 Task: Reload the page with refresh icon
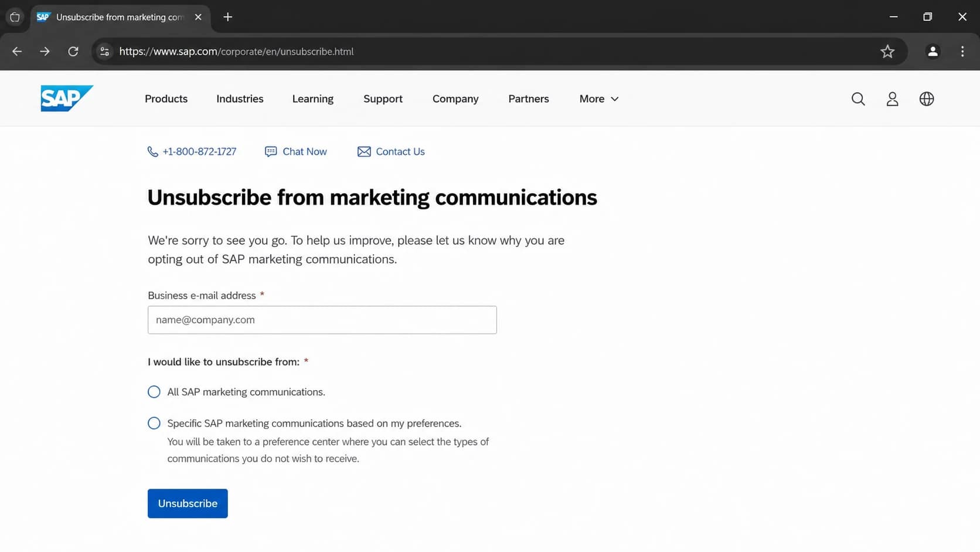[73, 52]
